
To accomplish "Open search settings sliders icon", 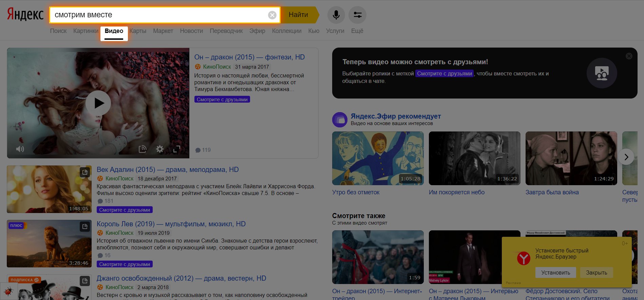I will pyautogui.click(x=357, y=15).
